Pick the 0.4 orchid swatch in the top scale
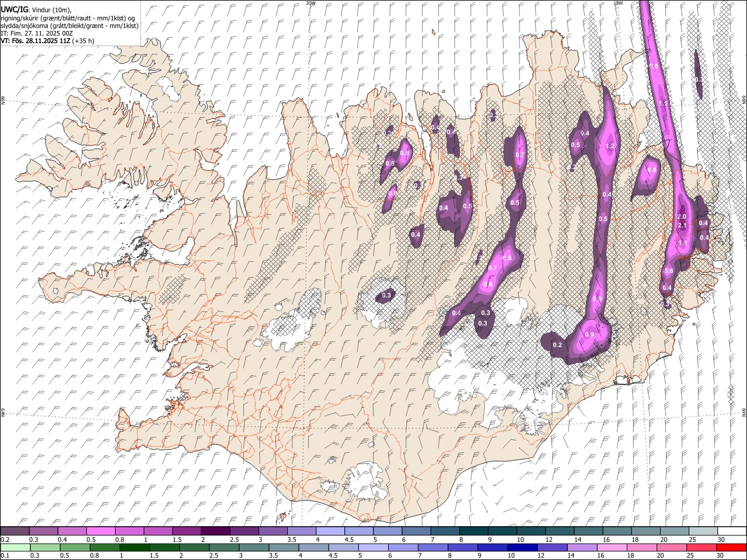This screenshot has width=747, height=560. point(72,531)
